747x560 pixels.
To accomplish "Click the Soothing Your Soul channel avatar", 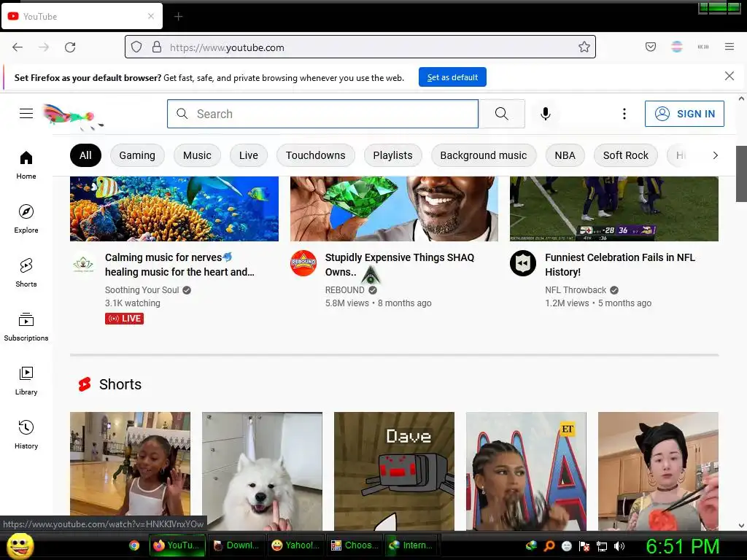I will [83, 263].
